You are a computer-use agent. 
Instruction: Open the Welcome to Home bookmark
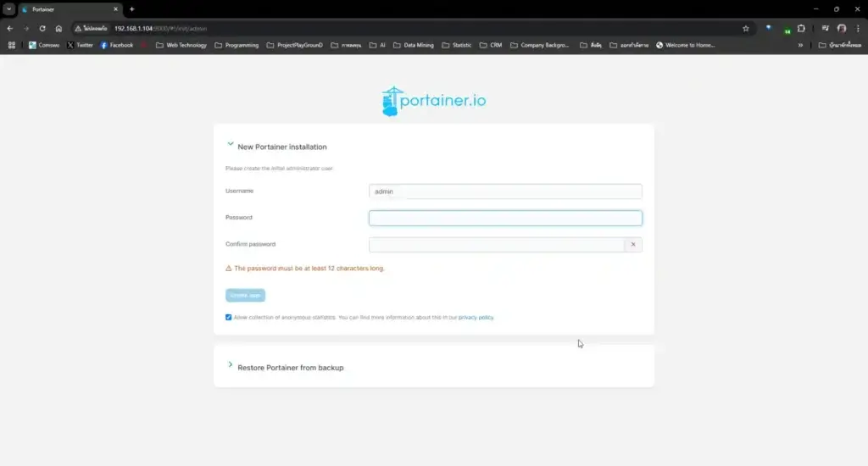tap(685, 46)
